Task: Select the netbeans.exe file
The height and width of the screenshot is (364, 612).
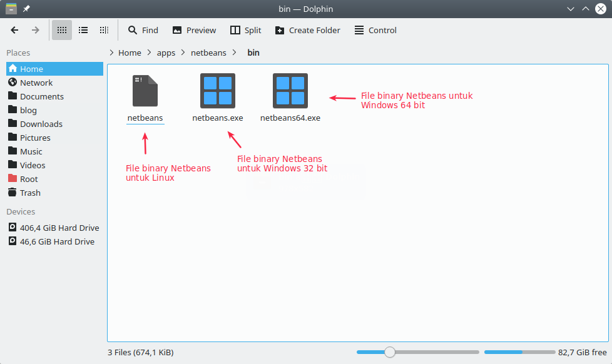Action: pos(217,91)
